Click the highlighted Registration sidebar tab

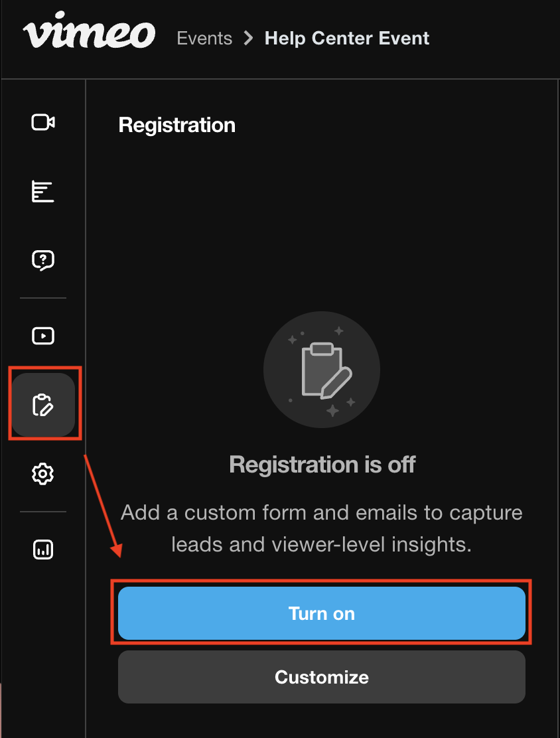[42, 404]
